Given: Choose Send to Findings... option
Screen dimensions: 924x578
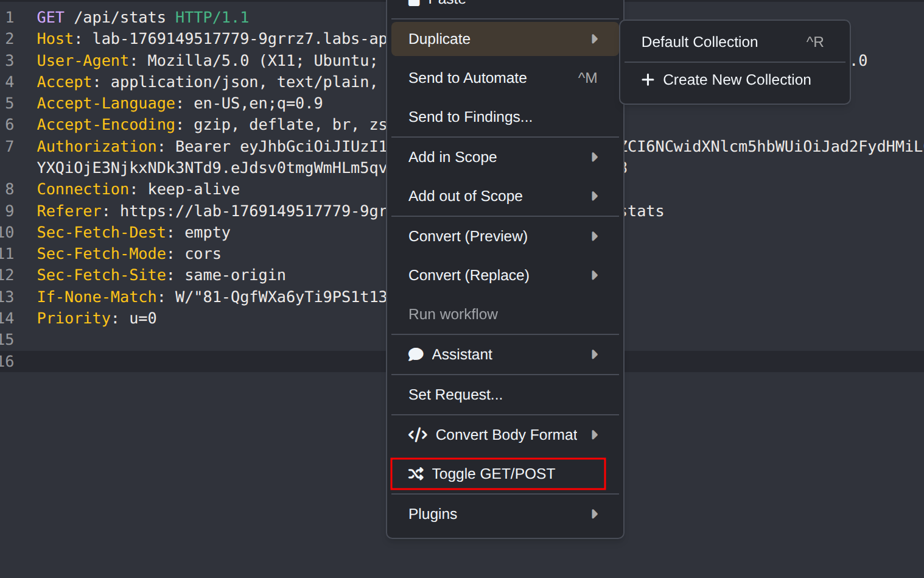Looking at the screenshot, I should click(470, 117).
